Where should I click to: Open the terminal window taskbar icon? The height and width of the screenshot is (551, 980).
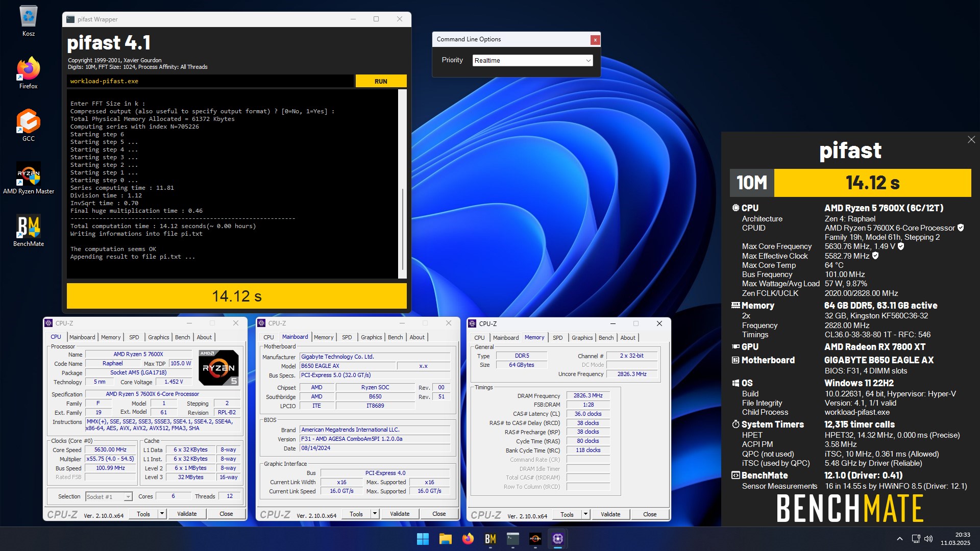(x=512, y=539)
